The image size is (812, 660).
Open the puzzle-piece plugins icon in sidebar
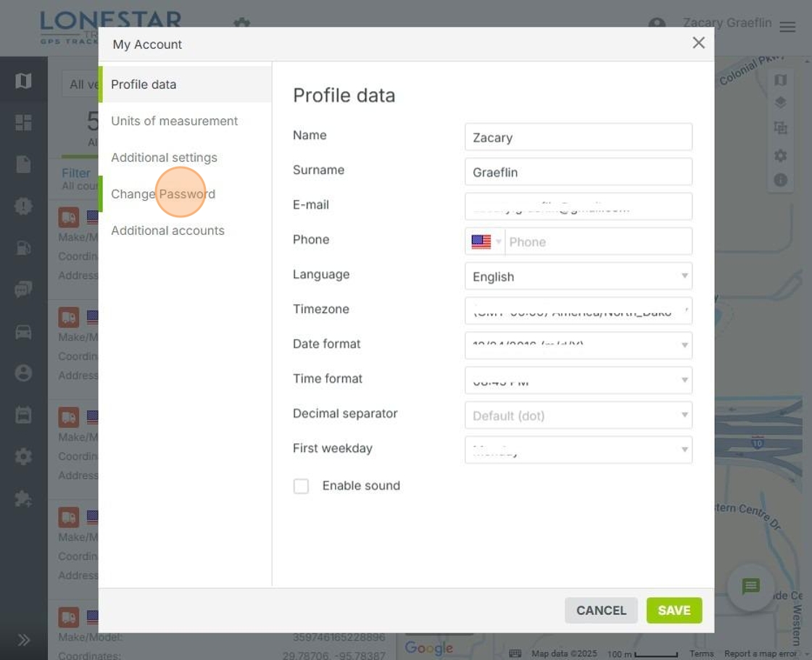click(23, 498)
